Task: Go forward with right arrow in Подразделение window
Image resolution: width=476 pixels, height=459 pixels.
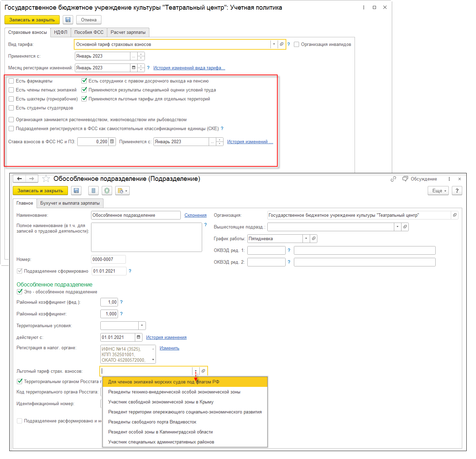Action: pyautogui.click(x=32, y=178)
